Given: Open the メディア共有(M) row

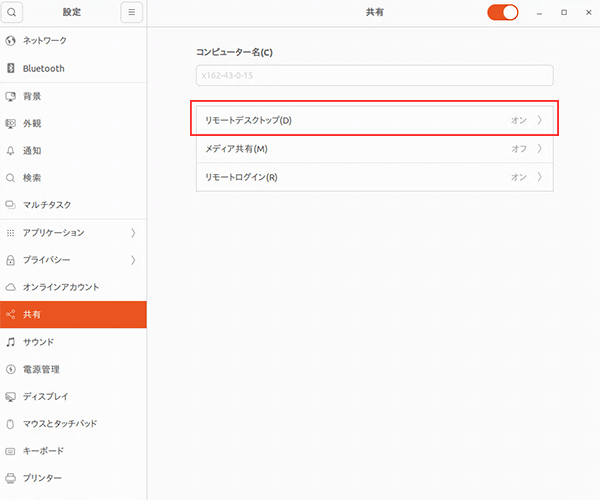Looking at the screenshot, I should [374, 149].
